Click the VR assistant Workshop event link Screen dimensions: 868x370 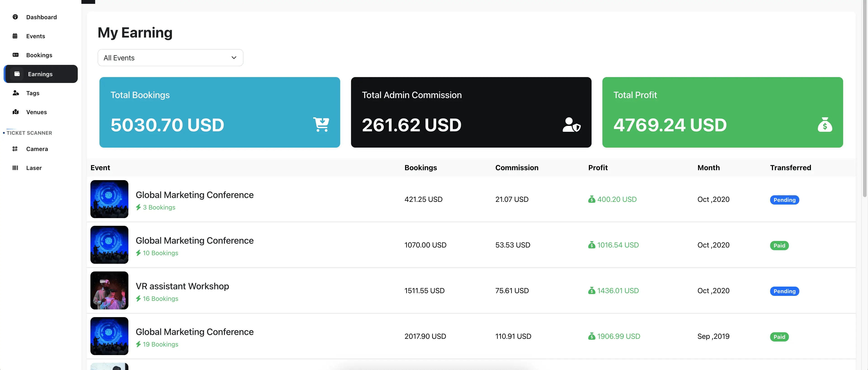point(182,286)
